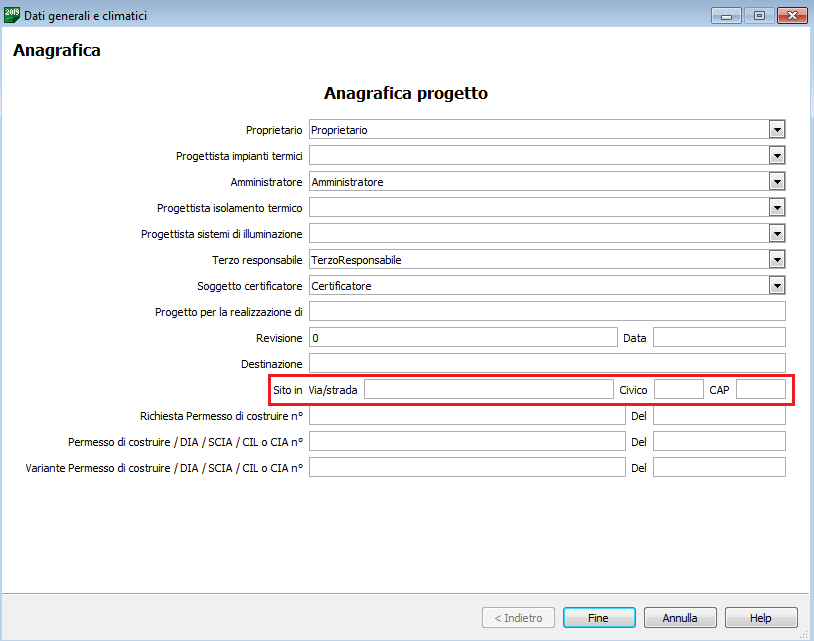Open Help for this dialog
Viewport: 814px width, 641px height.
(761, 618)
